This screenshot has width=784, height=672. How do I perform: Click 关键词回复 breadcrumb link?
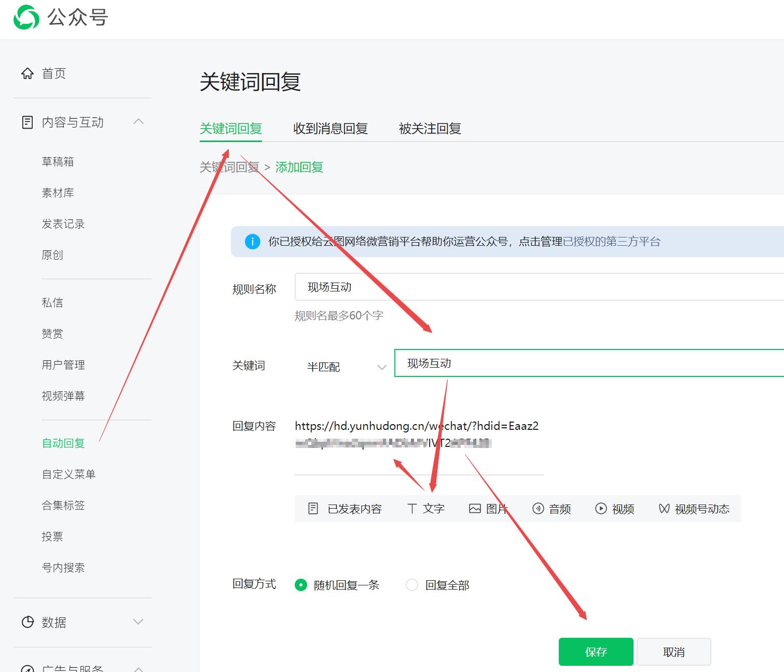[x=229, y=167]
